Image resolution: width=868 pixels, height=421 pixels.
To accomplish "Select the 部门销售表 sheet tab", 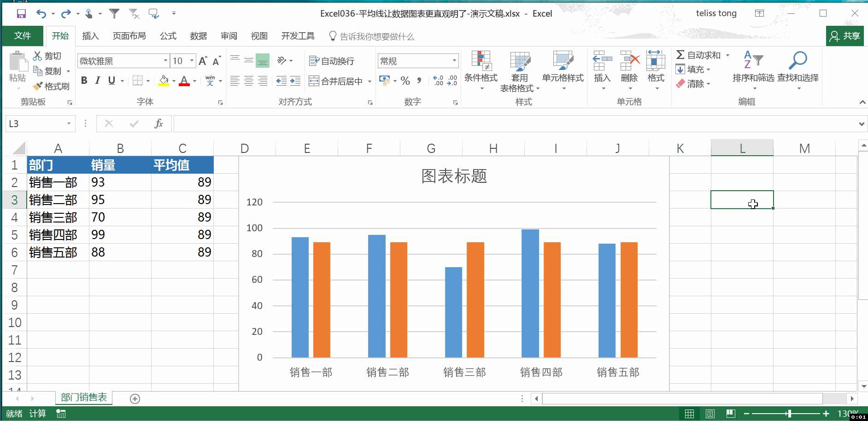I will coord(84,398).
